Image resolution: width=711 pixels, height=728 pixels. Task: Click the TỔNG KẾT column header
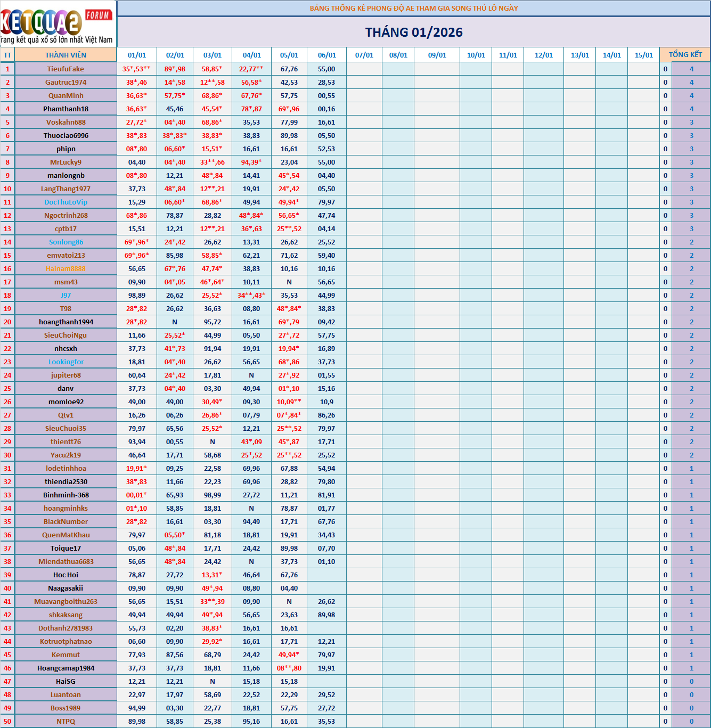tap(685, 55)
